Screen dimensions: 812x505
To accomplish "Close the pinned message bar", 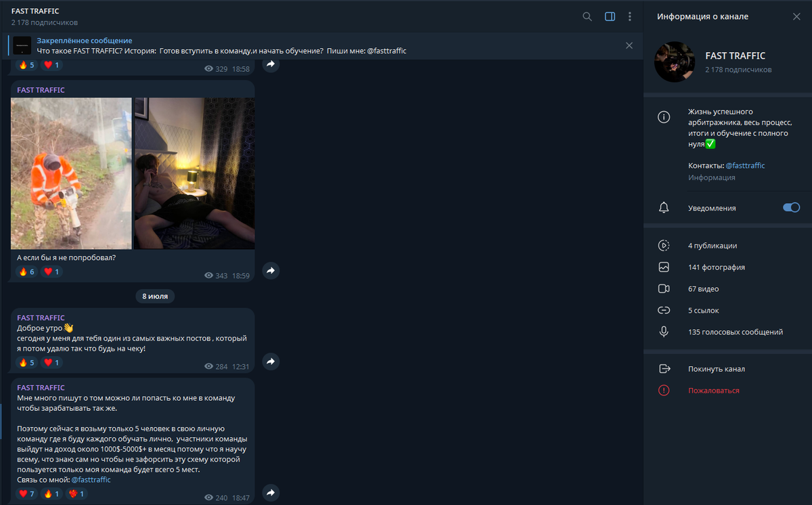I will tap(629, 45).
